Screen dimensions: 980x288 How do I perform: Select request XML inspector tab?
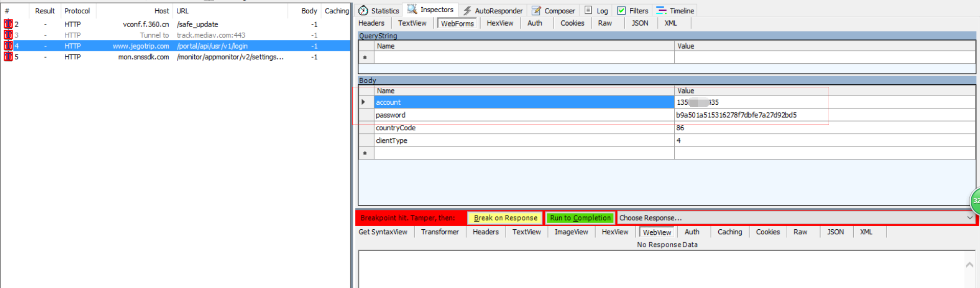coord(671,23)
